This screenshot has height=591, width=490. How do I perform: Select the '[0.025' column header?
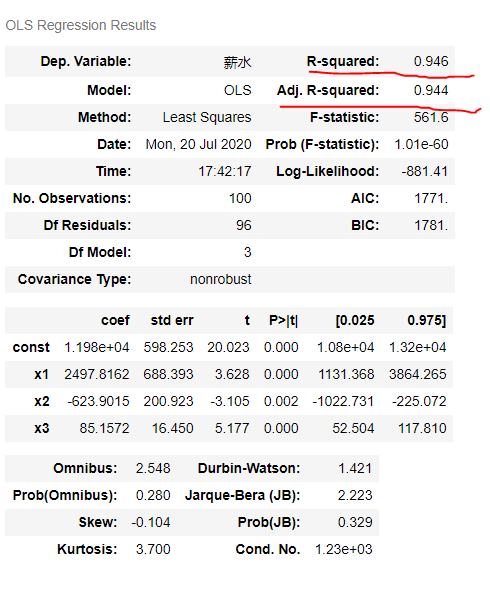pyautogui.click(x=355, y=321)
